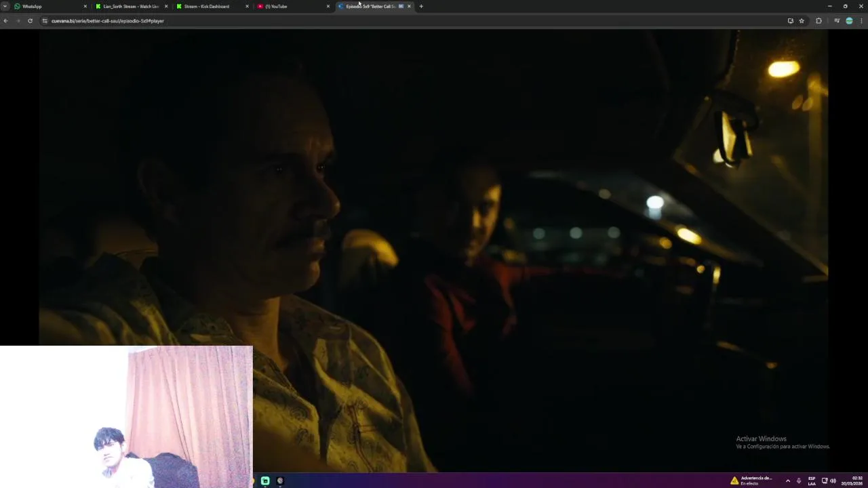The image size is (868, 488).
Task: Restore down the Chrome window
Action: (x=845, y=6)
